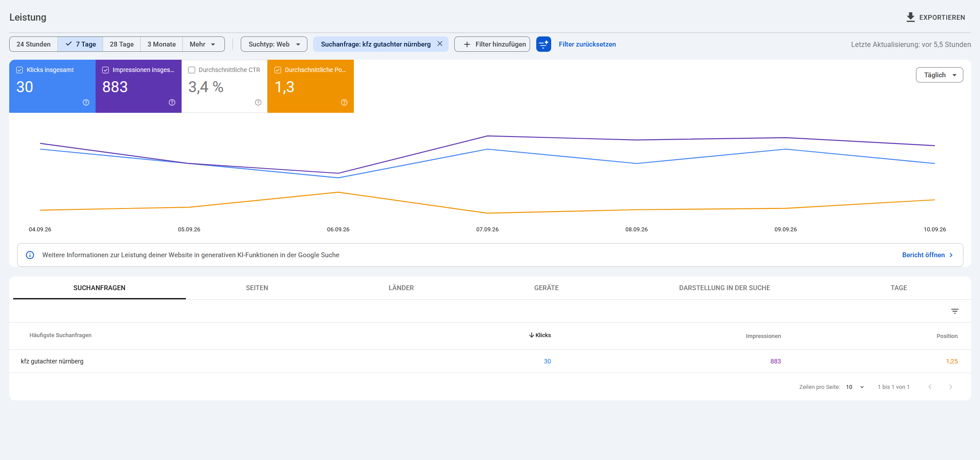Open help icon on Durchschnittliche Position card

[x=344, y=102]
